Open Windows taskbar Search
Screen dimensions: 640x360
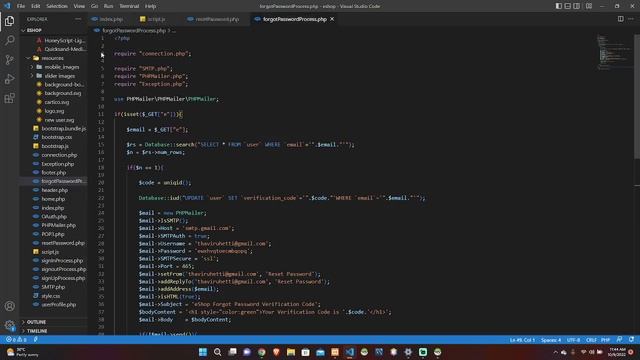click(x=218, y=352)
